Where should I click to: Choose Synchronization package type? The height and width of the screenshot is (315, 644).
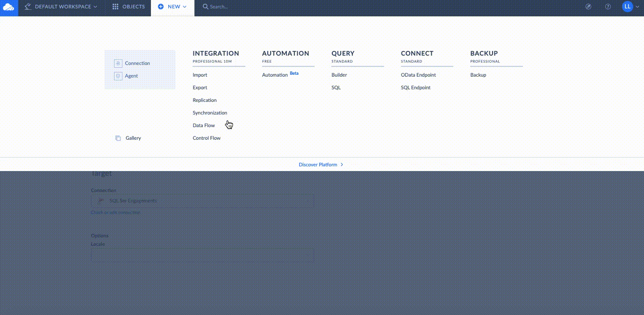tap(210, 113)
